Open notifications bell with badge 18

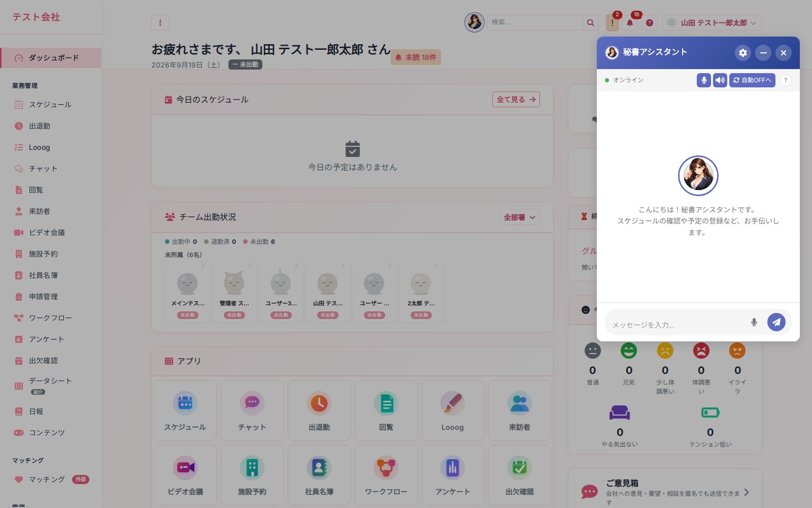tap(630, 22)
